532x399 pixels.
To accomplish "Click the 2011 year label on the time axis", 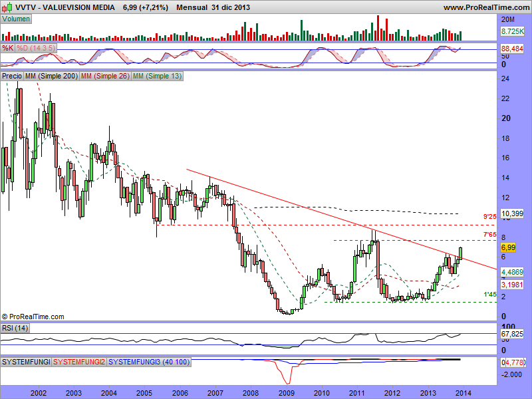I will click(x=357, y=393).
